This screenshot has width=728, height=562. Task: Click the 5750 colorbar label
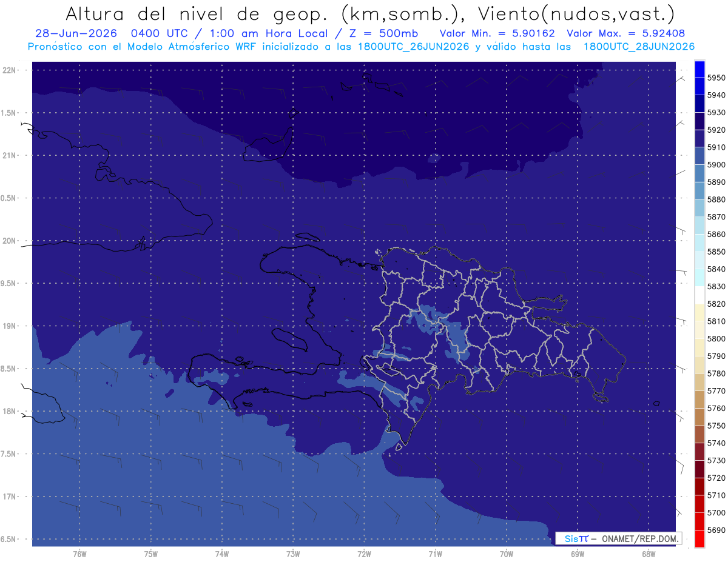pyautogui.click(x=716, y=426)
